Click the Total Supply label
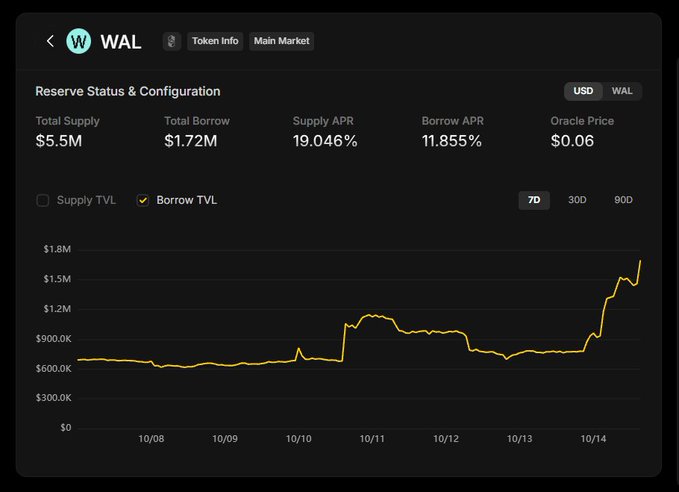The width and height of the screenshot is (679, 492). [68, 121]
